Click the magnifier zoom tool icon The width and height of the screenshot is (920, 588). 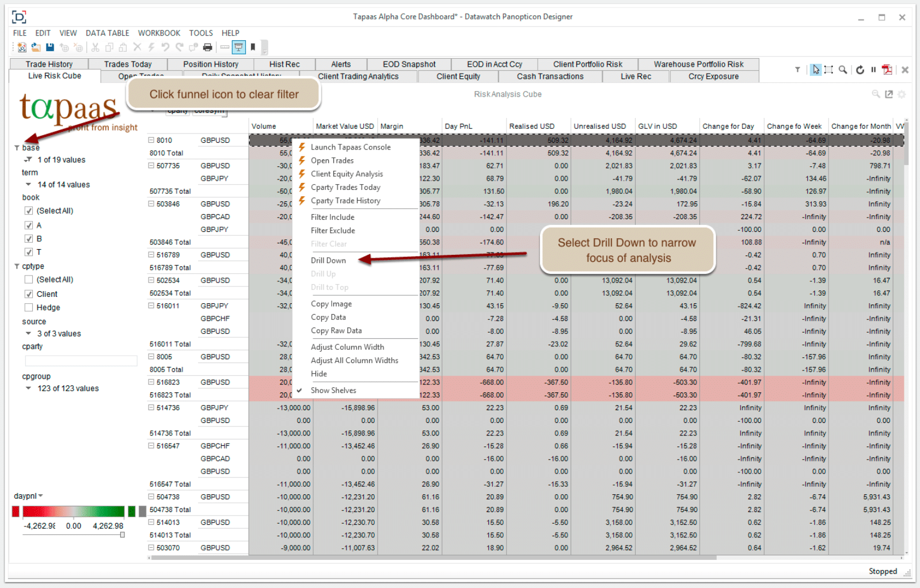[x=843, y=70]
